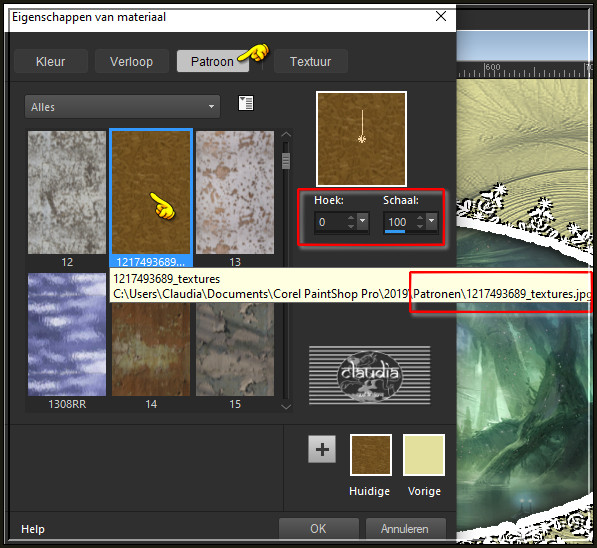The height and width of the screenshot is (548, 597).
Task: Click the 1217493689... pattern name label
Action: pos(151,262)
